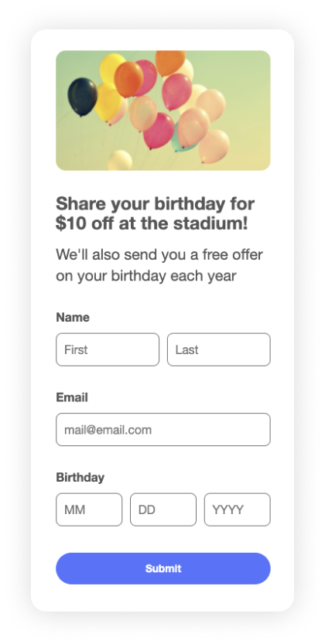Focus the Last name input field

click(218, 349)
